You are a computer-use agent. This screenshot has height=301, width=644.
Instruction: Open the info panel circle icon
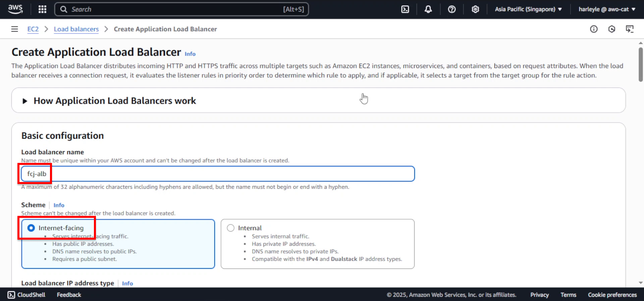point(594,29)
